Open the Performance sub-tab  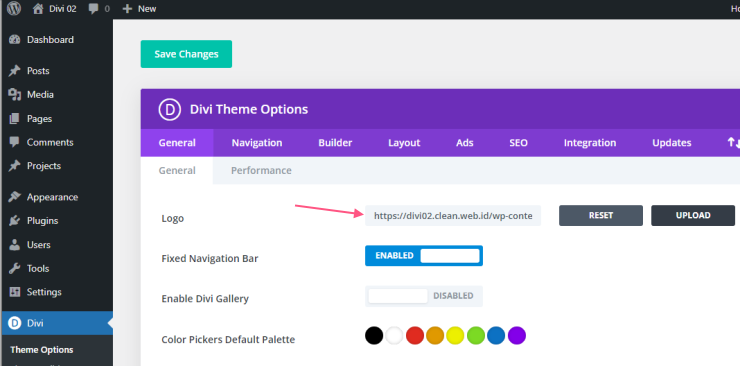pos(261,170)
